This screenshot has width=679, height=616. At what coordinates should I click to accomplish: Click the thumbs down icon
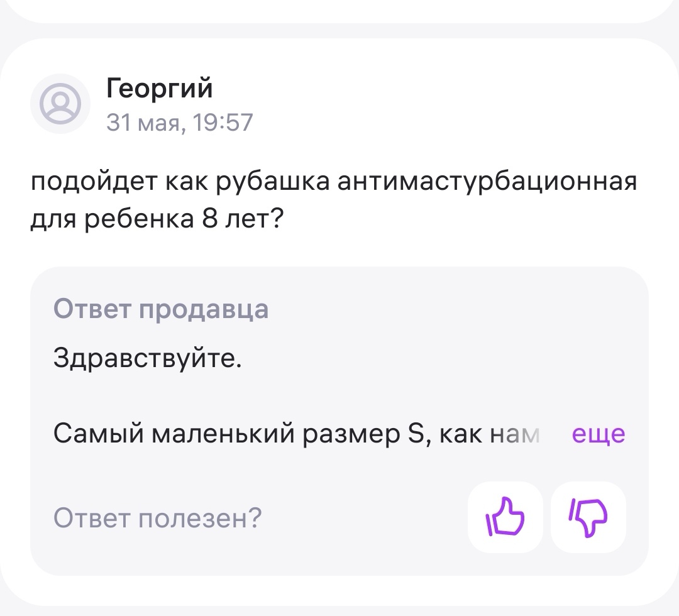588,517
